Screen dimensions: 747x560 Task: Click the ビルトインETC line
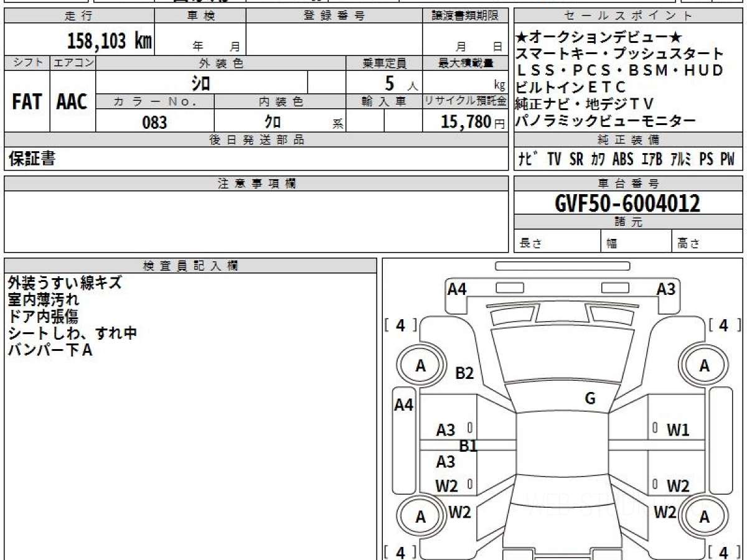click(571, 88)
